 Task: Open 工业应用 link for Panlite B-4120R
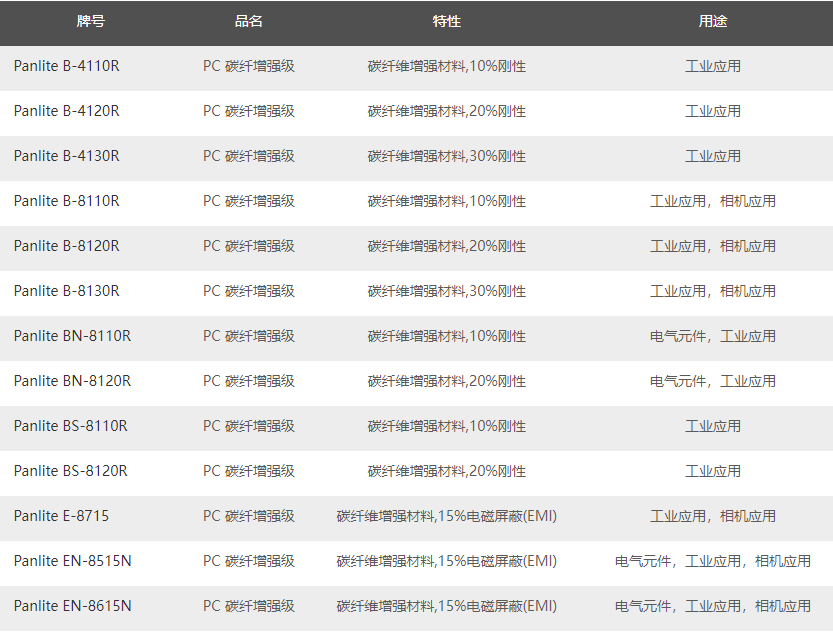click(x=712, y=111)
